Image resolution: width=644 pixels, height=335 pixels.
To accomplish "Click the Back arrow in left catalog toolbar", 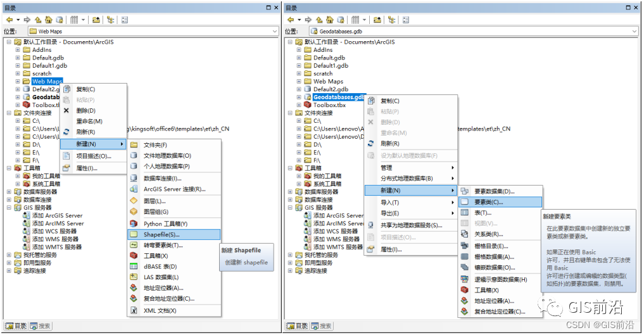I will (x=9, y=20).
